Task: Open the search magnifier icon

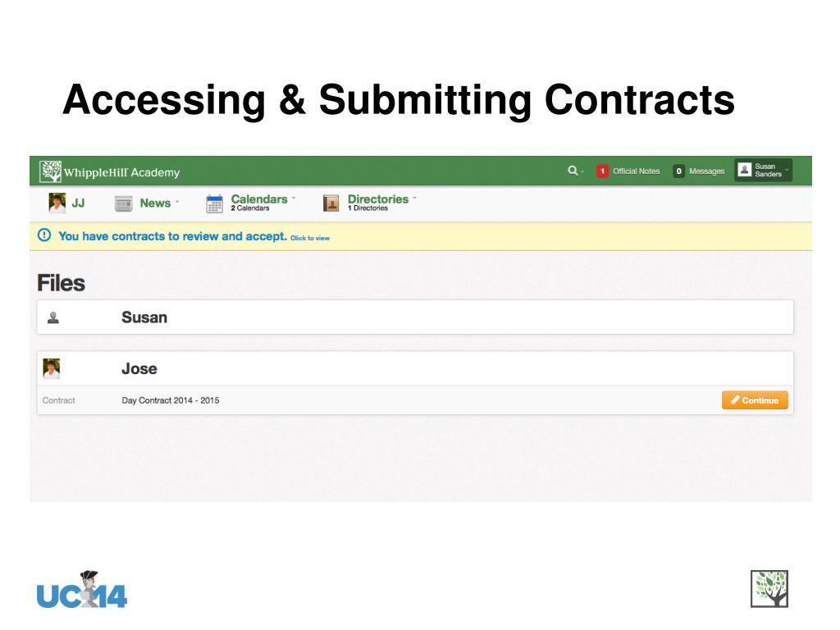Action: (x=573, y=171)
